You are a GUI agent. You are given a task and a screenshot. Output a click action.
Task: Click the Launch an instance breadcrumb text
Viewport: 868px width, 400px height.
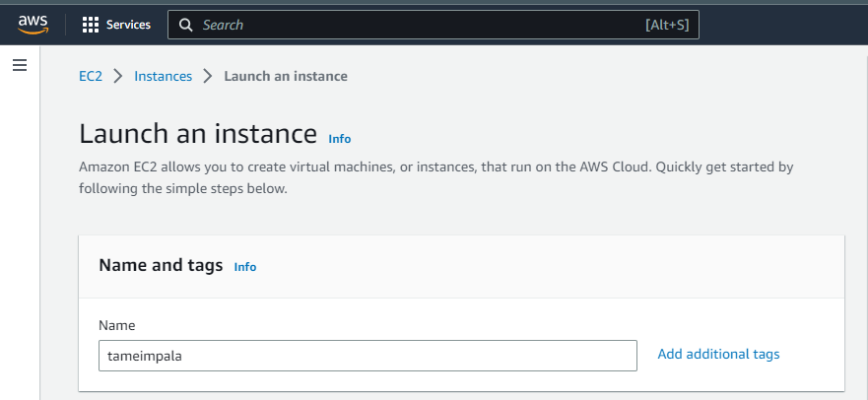click(286, 76)
